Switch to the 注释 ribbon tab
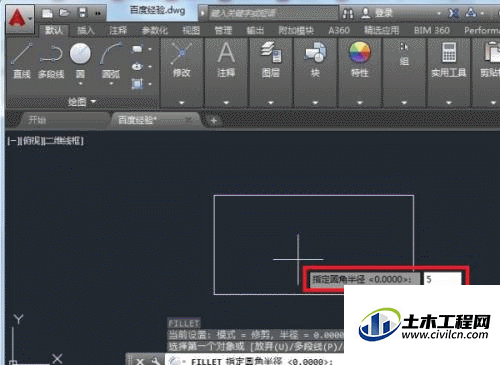 point(118,31)
